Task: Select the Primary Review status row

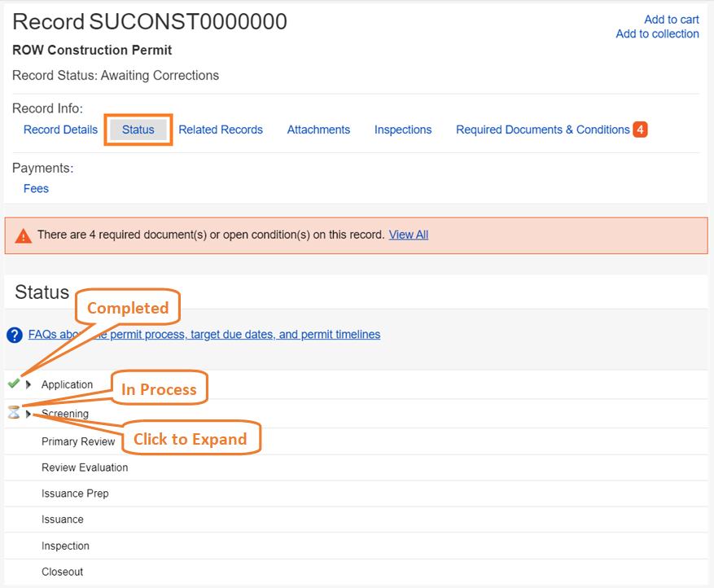Action: 78,441
